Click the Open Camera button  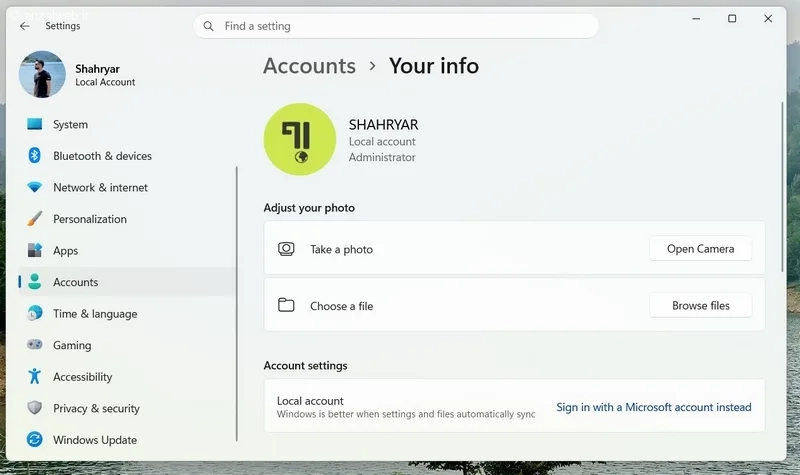pyautogui.click(x=701, y=248)
